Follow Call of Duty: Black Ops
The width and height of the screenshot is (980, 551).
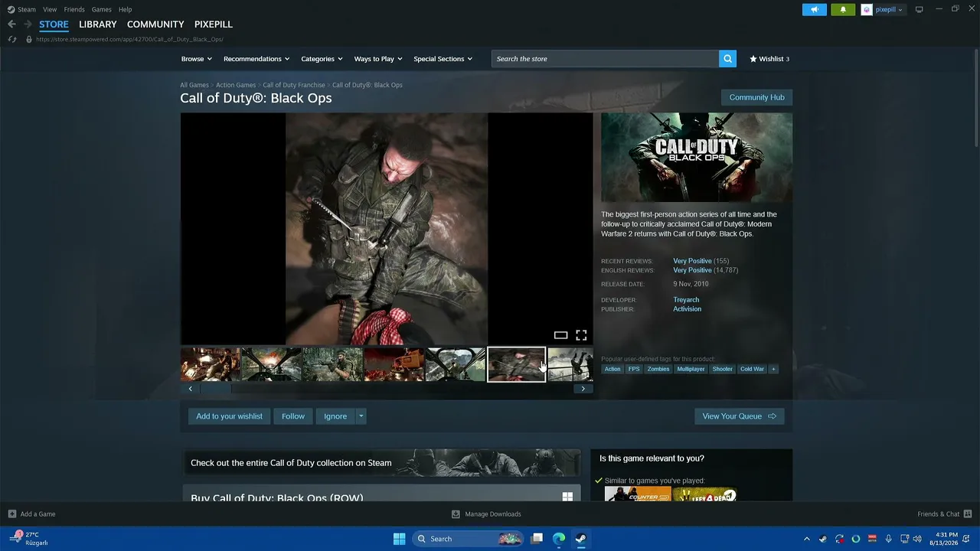[293, 416]
